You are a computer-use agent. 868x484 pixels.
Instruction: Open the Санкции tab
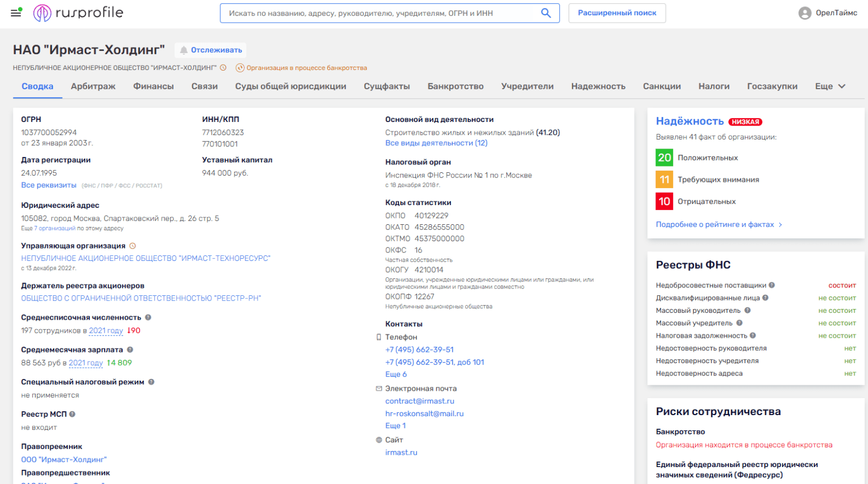[x=662, y=86]
